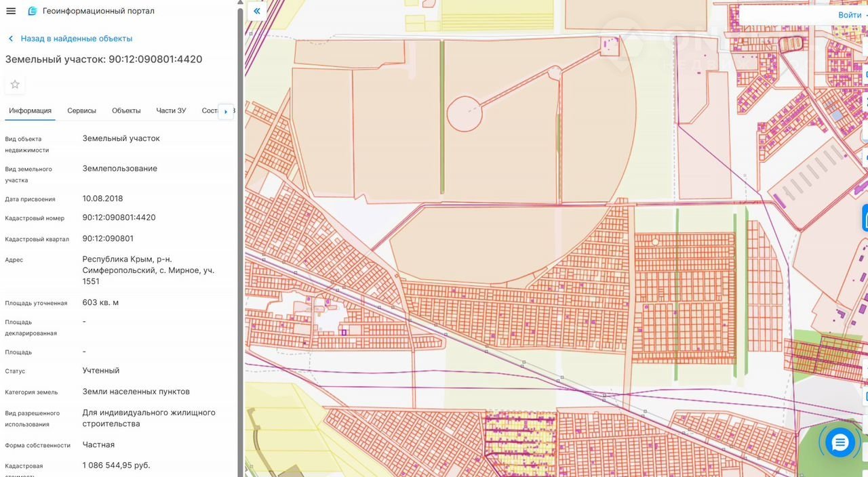The height and width of the screenshot is (477, 868).
Task: Switch to the Информация tab
Action: 30,110
